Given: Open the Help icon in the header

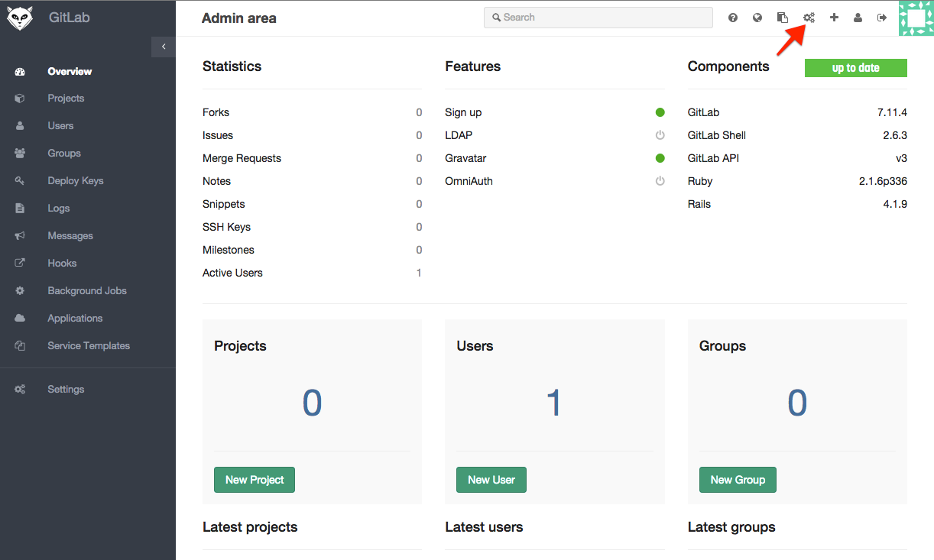Looking at the screenshot, I should [732, 17].
